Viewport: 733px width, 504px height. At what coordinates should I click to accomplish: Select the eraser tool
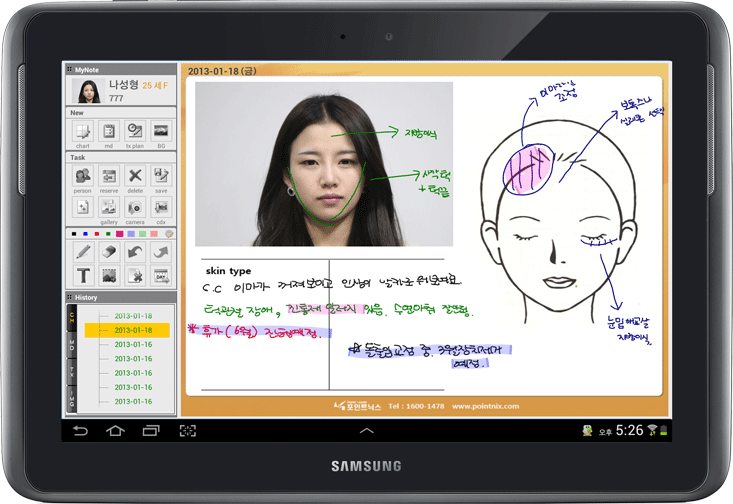pyautogui.click(x=109, y=251)
